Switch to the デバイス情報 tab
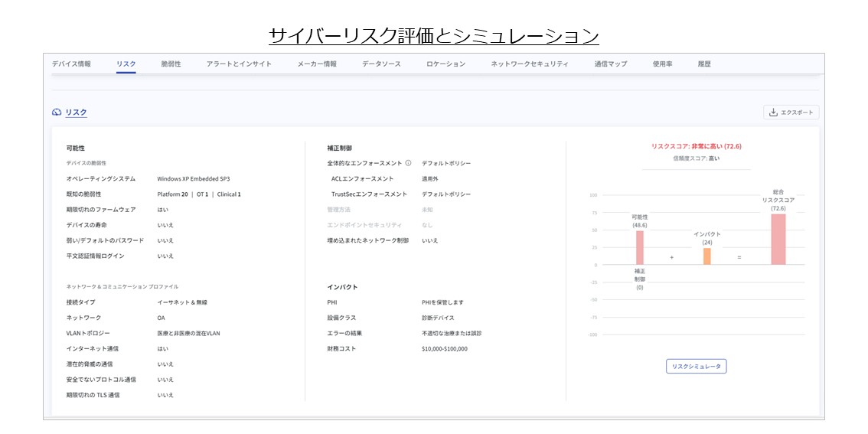 point(71,64)
